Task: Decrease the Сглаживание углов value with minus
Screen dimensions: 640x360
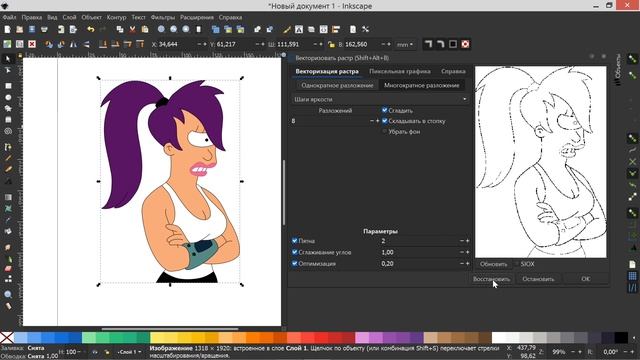Action: pyautogui.click(x=462, y=252)
